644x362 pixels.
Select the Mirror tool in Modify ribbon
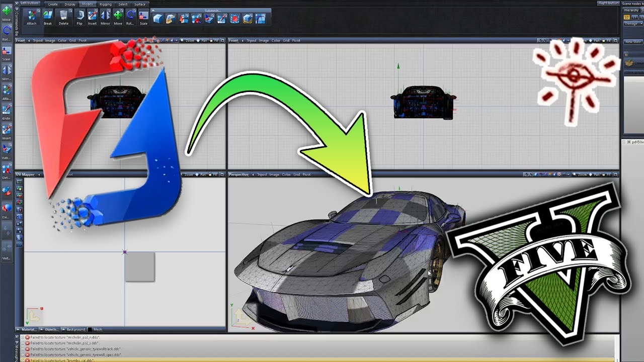(x=105, y=18)
